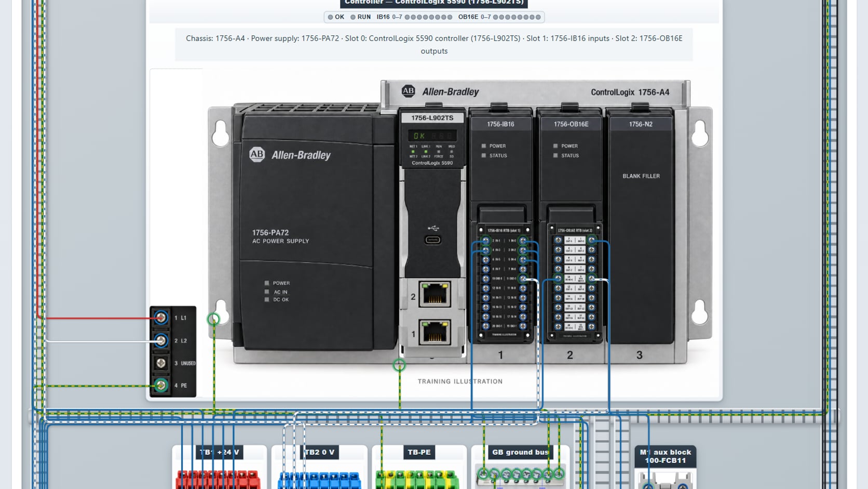
Task: Click the M1 aux block 100-FCB11 label
Action: pyautogui.click(x=665, y=456)
